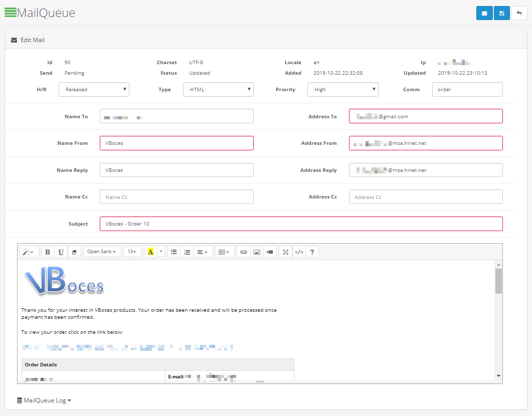Click the 'To view your order' line

coord(72,332)
